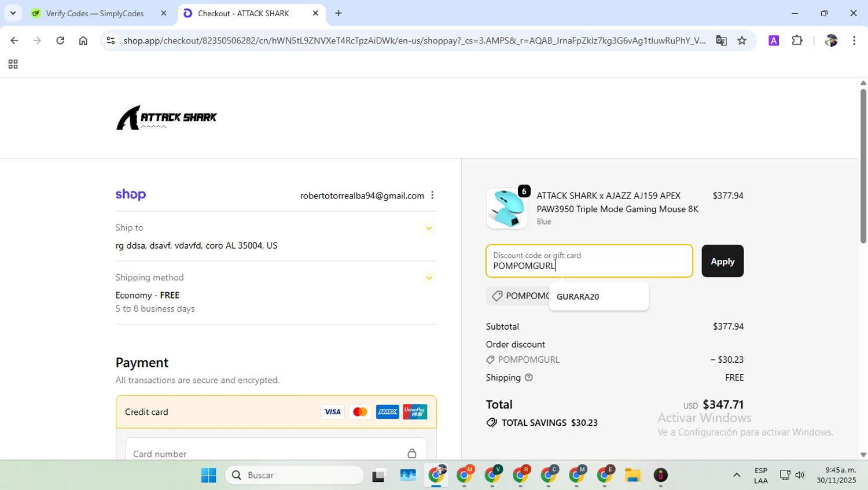This screenshot has height=490, width=868.
Task: Bookmark this page with star
Action: click(x=742, y=40)
